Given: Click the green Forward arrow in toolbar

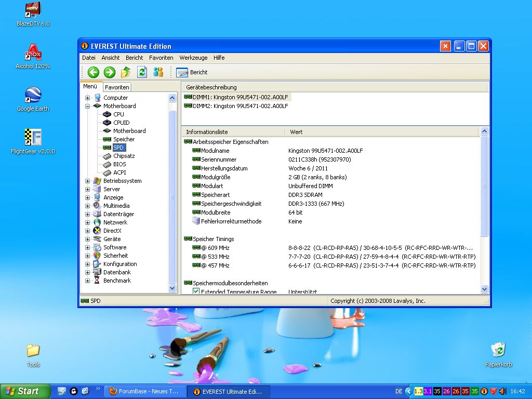Looking at the screenshot, I should pos(109,72).
